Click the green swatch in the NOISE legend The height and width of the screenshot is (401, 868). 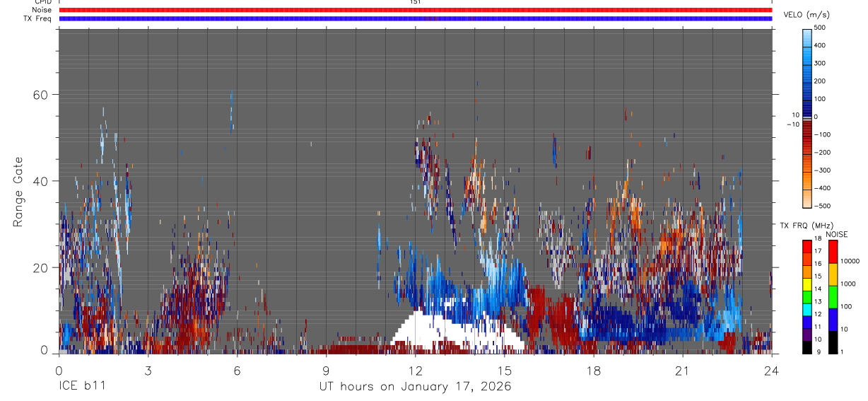(x=833, y=296)
